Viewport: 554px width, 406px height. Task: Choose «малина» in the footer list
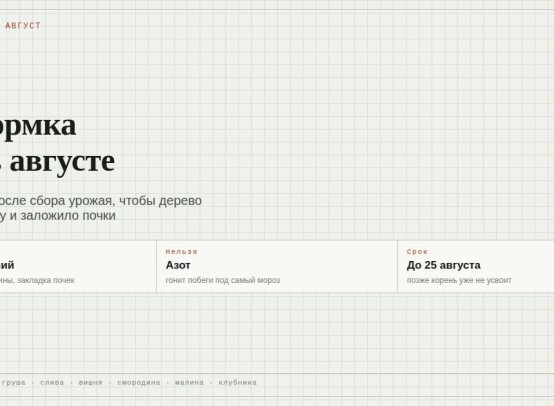point(189,383)
